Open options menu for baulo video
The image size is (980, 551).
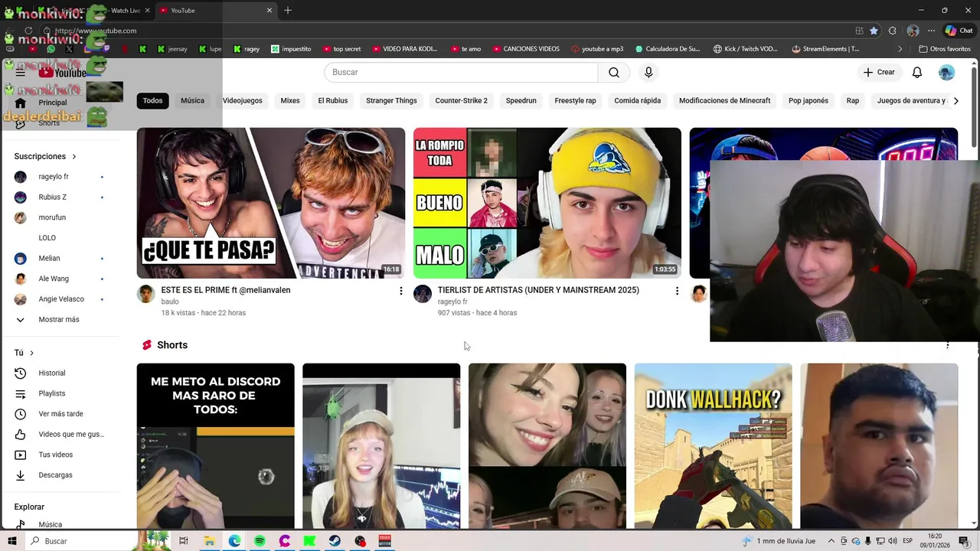coord(400,291)
